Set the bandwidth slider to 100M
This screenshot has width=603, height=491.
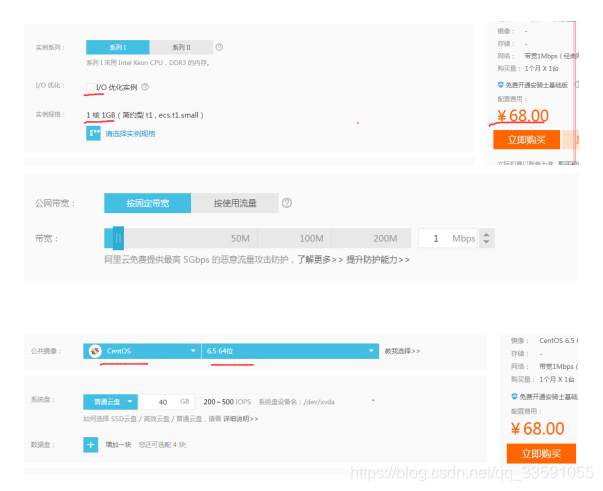(x=311, y=239)
